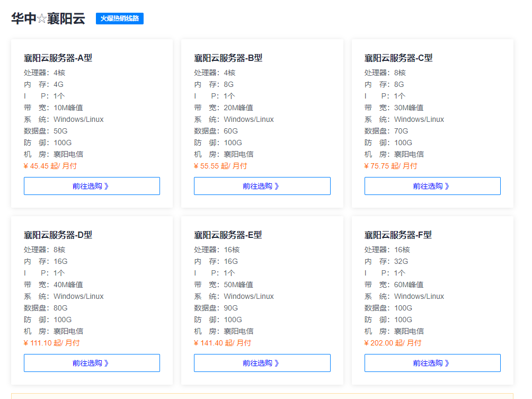Select the 襄阳云服务器-C型 title
532x399 pixels.
(x=398, y=58)
